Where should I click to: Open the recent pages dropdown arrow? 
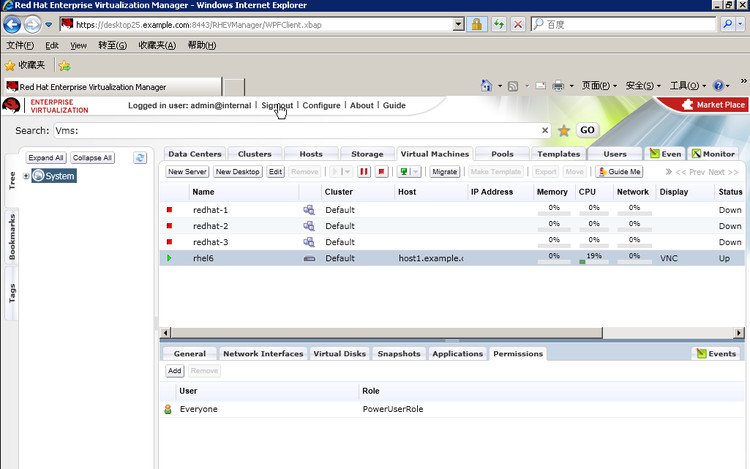[49, 24]
